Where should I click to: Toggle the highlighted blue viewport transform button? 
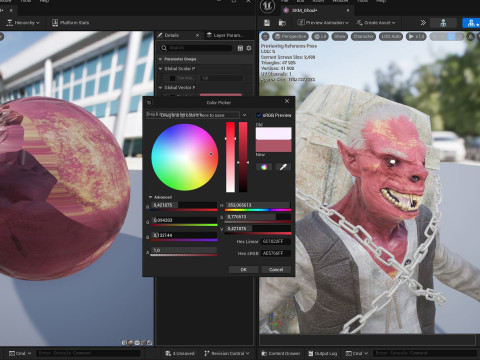click(451, 37)
